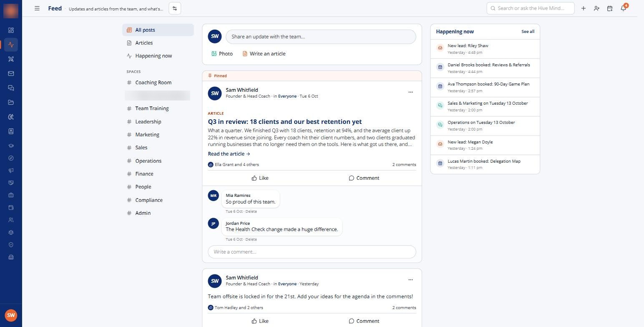Open the Leadership space
644x327 pixels.
[158, 122]
